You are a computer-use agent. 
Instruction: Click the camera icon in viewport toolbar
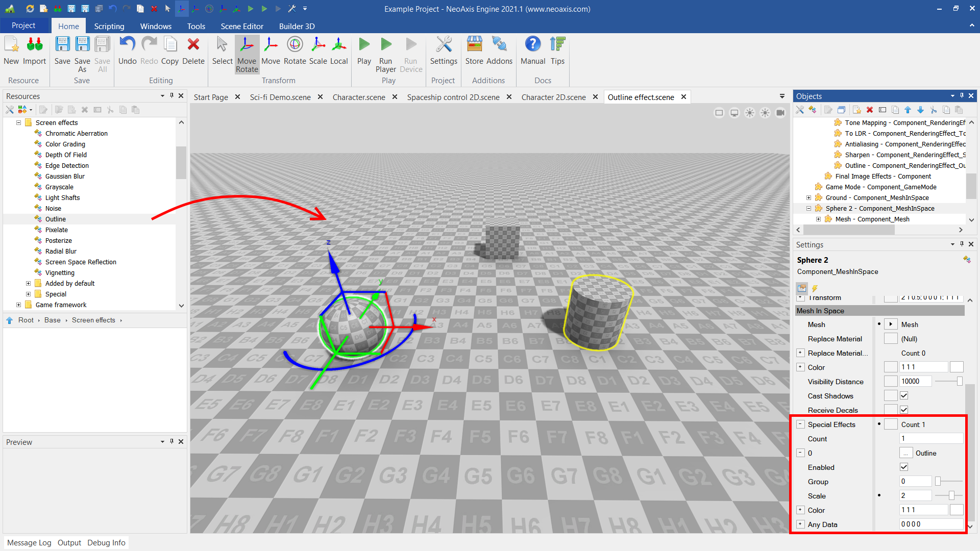[x=780, y=113]
